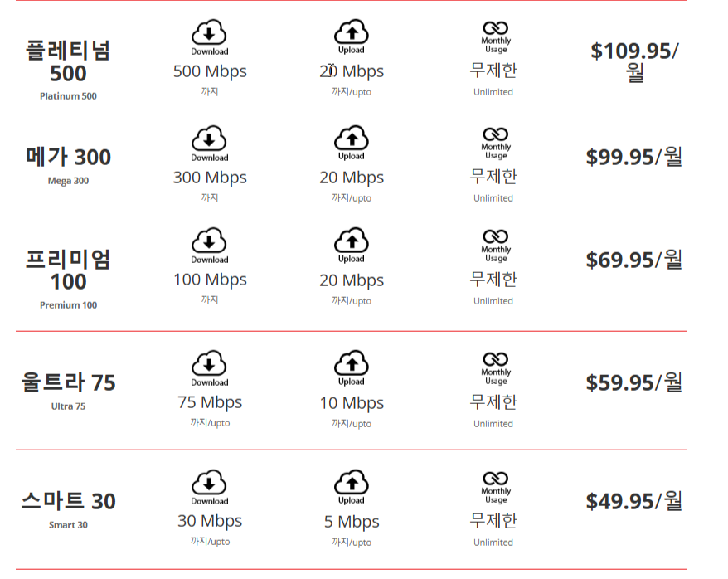The image size is (728, 579).
Task: Click the Premium 100 Monthly Usage infinity icon
Action: pyautogui.click(x=495, y=236)
